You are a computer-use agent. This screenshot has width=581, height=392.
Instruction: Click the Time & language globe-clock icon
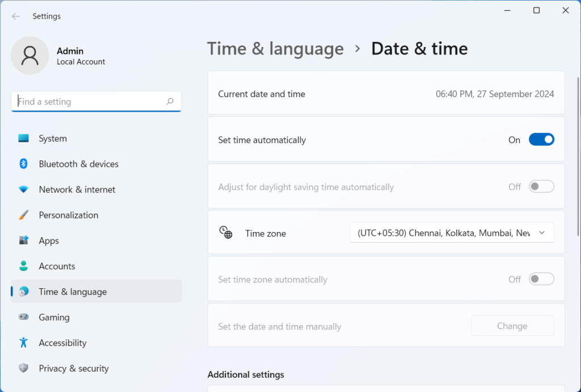click(x=23, y=292)
